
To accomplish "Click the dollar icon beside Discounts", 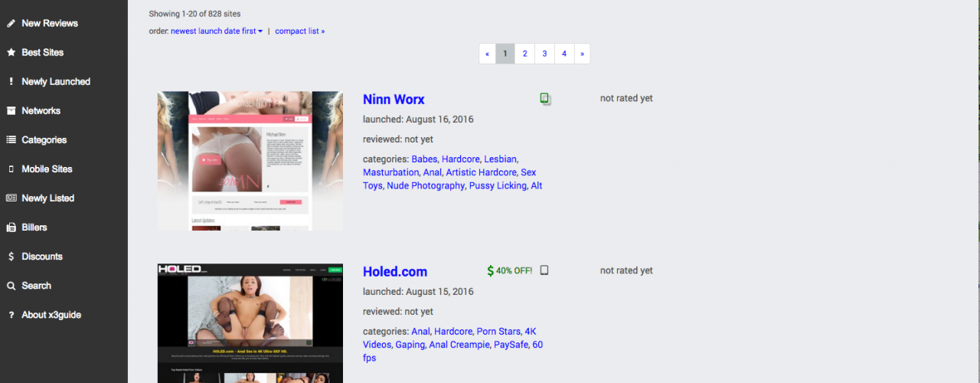I will click(11, 257).
